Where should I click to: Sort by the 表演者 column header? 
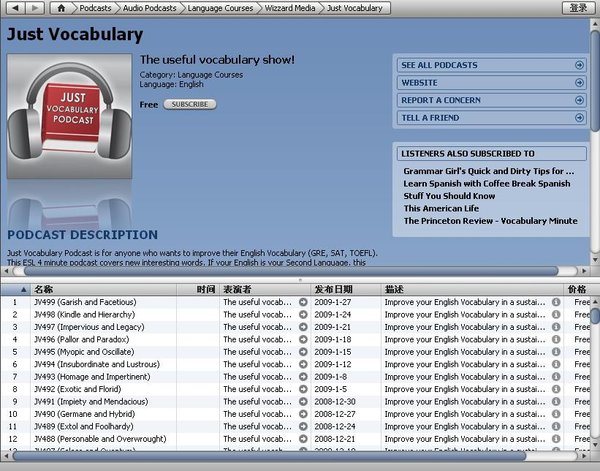coord(265,290)
